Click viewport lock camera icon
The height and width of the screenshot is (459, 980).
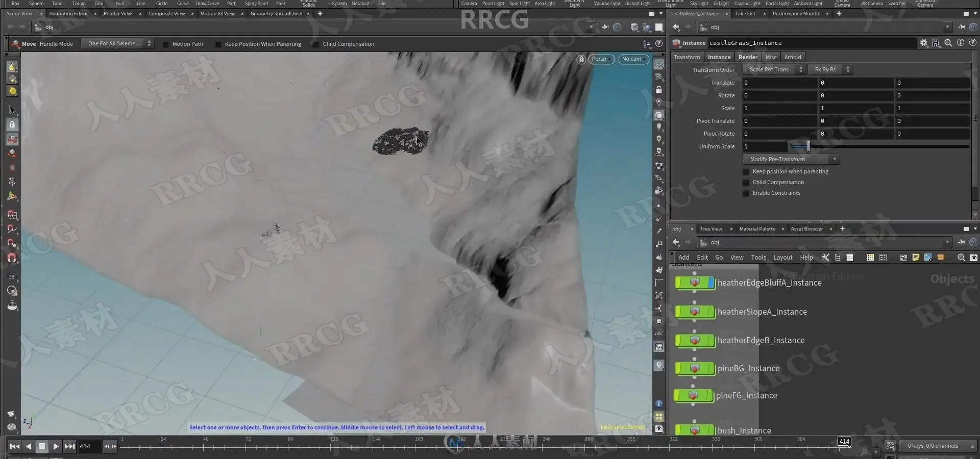581,59
